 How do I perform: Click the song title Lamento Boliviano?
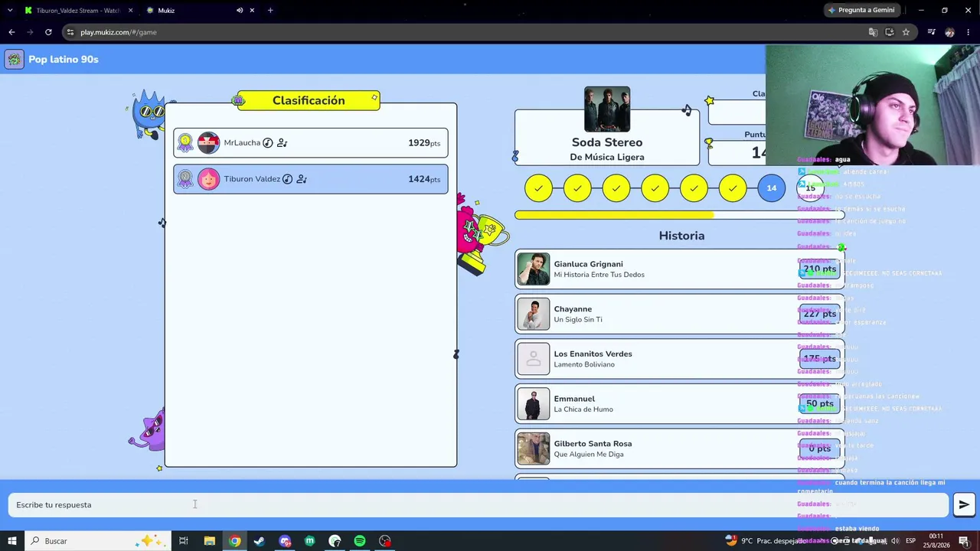[x=584, y=364]
